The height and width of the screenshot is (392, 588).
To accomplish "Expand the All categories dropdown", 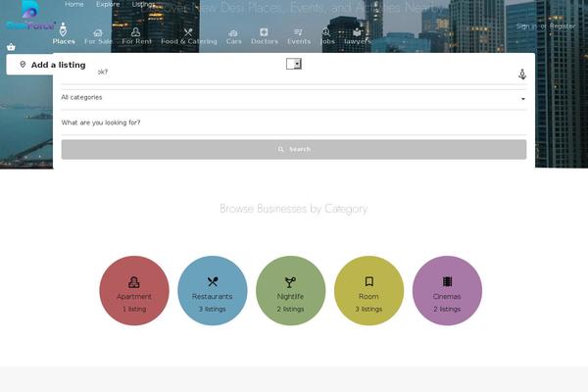I will 293,98.
